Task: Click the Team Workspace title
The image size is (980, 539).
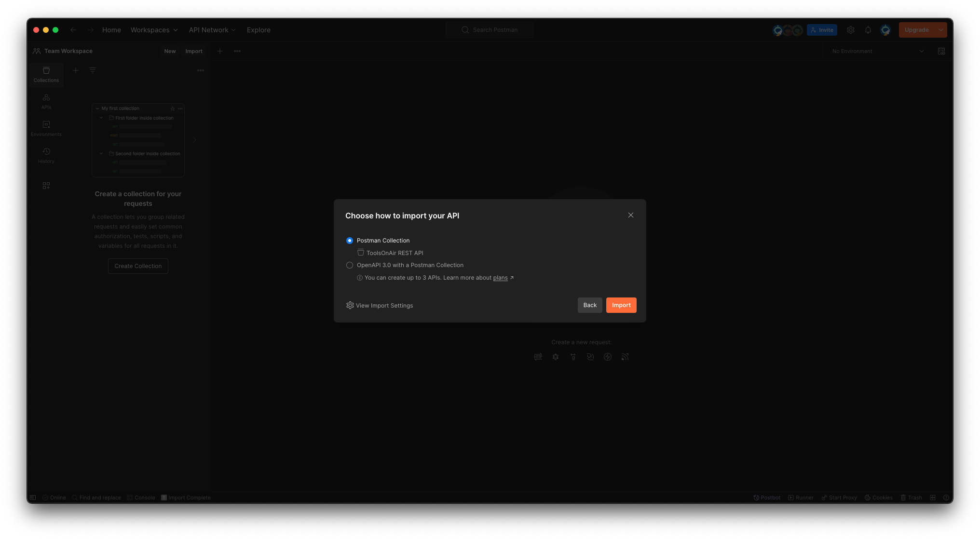Action: click(x=68, y=51)
